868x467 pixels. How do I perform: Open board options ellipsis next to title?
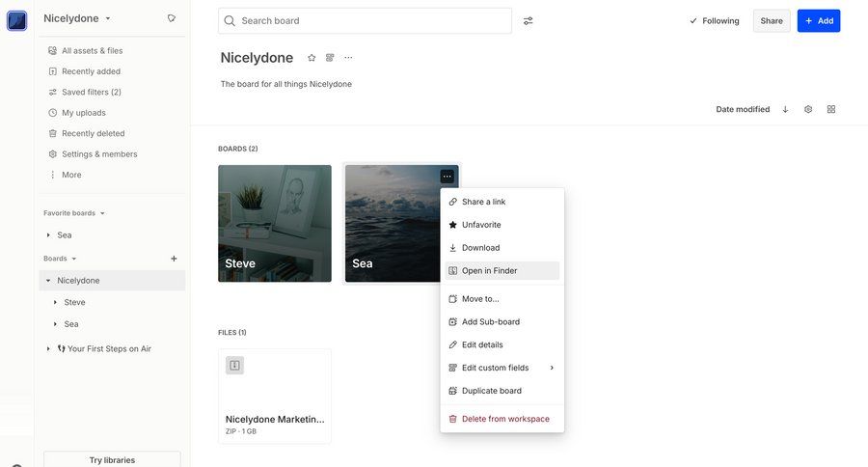click(348, 58)
